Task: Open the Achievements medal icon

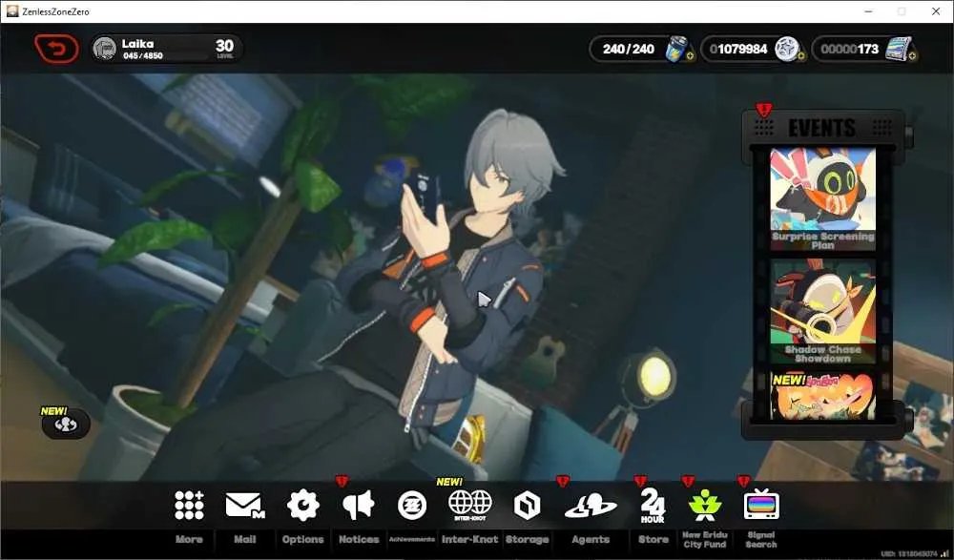Action: pos(412,506)
